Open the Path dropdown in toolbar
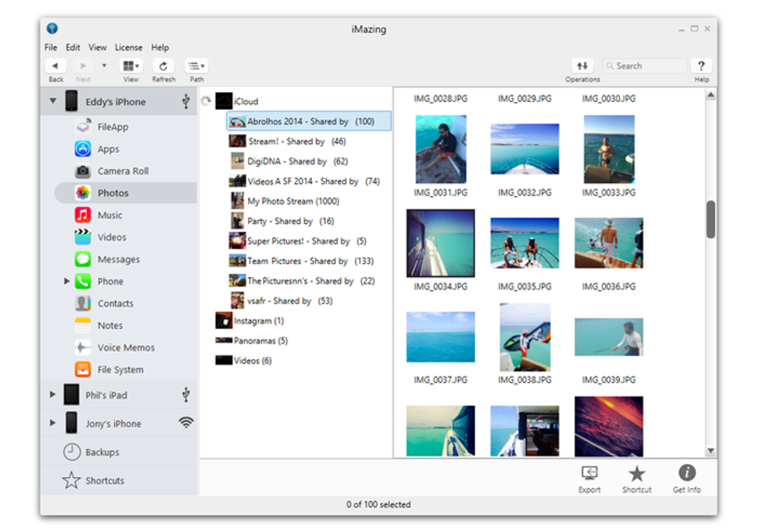The width and height of the screenshot is (757, 532). coord(197,66)
